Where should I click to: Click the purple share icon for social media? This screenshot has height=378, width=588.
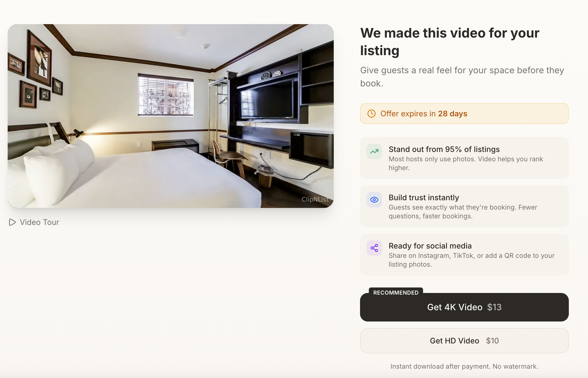374,248
